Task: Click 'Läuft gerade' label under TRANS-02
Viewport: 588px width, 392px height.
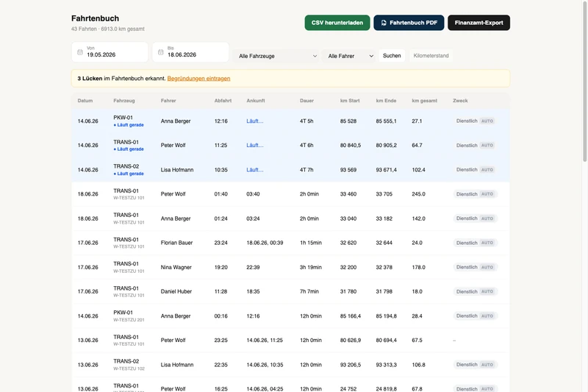Action: coord(129,174)
